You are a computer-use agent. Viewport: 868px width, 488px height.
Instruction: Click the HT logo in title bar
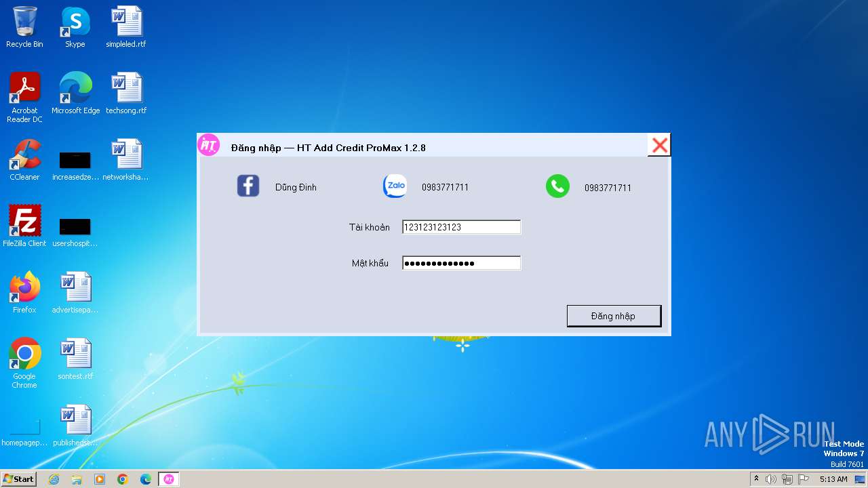coord(209,145)
